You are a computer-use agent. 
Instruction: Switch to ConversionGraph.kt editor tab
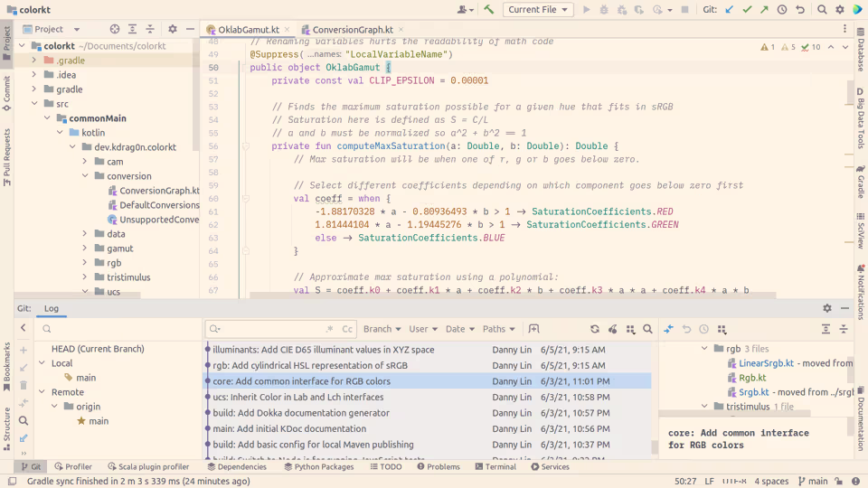pyautogui.click(x=353, y=29)
